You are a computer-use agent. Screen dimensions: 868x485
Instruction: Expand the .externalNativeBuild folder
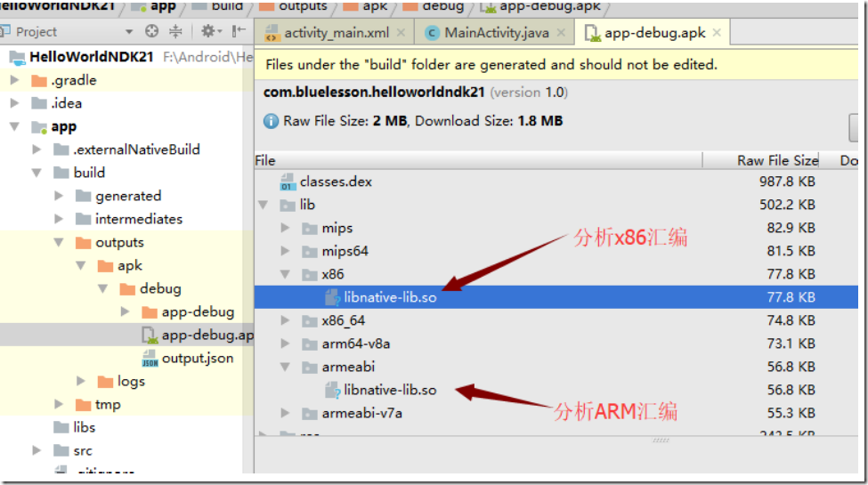click(37, 150)
